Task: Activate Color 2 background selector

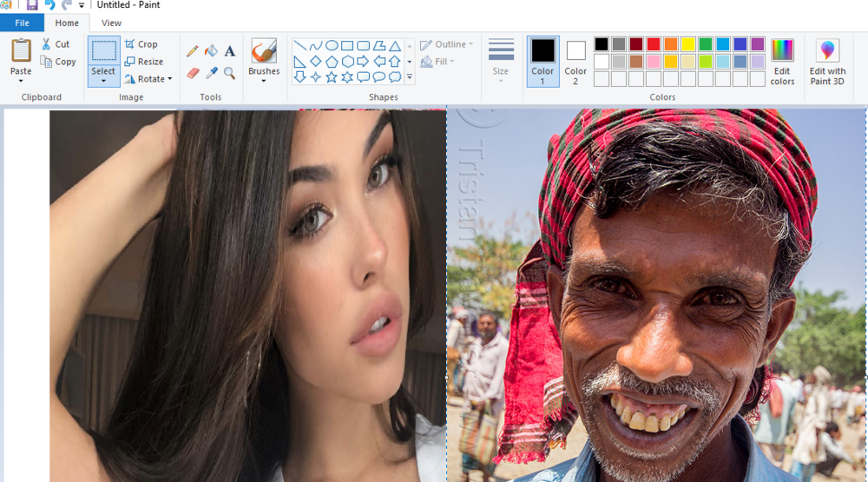Action: (575, 62)
